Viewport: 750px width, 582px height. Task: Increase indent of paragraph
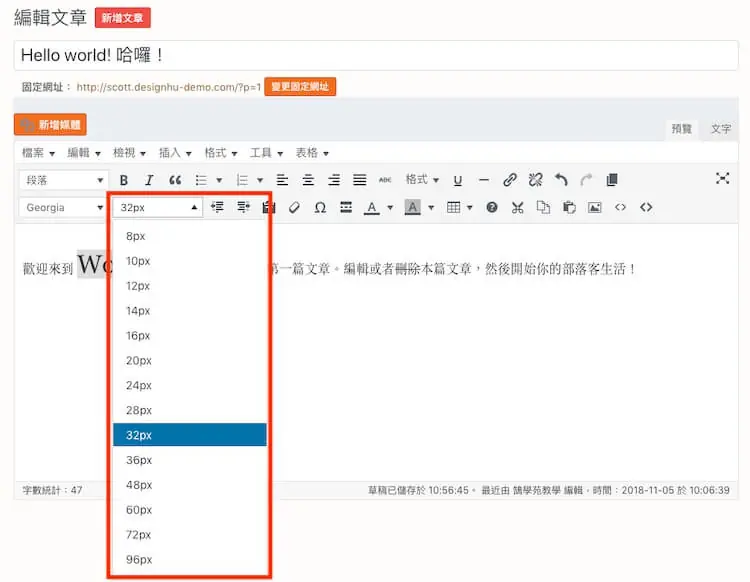(243, 207)
